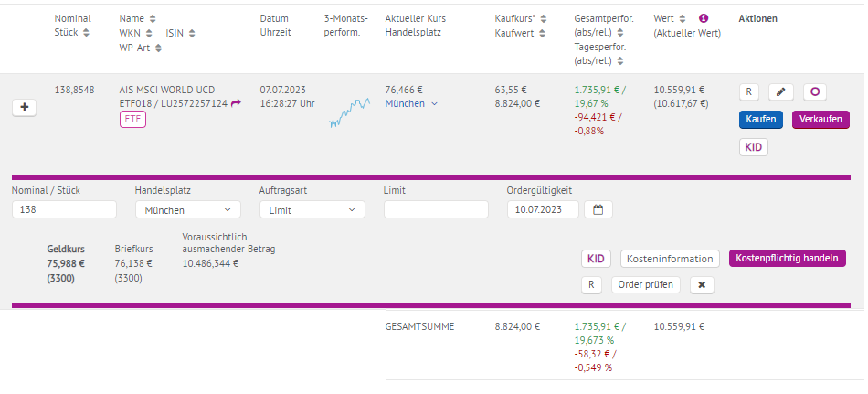The image size is (868, 394).
Task: Expand the position row with plus button
Action: pos(25,107)
